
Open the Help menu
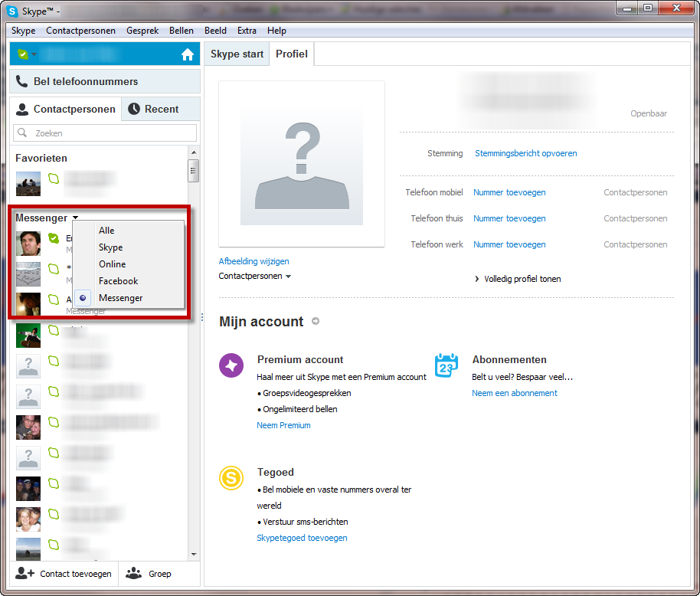276,31
